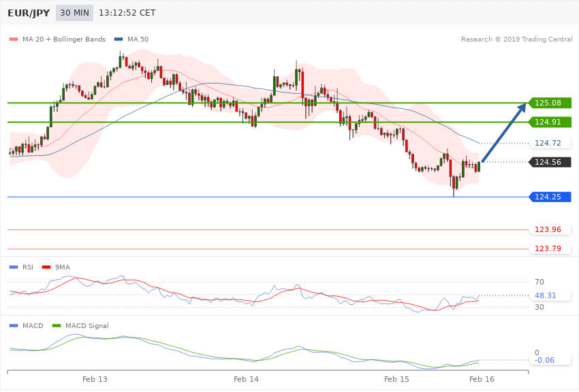Viewport: 579px width, 392px height.
Task: Click the MACD zero level label
Action: pyautogui.click(x=537, y=353)
